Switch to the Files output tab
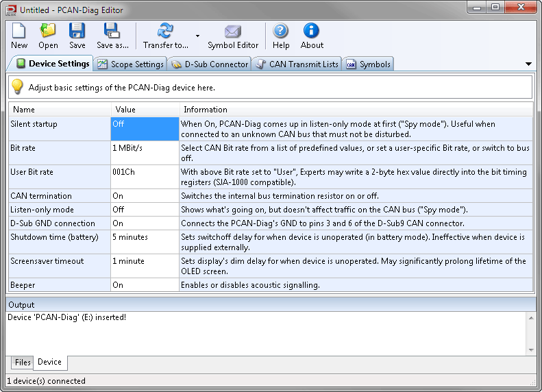This screenshot has width=542, height=392. tap(23, 363)
